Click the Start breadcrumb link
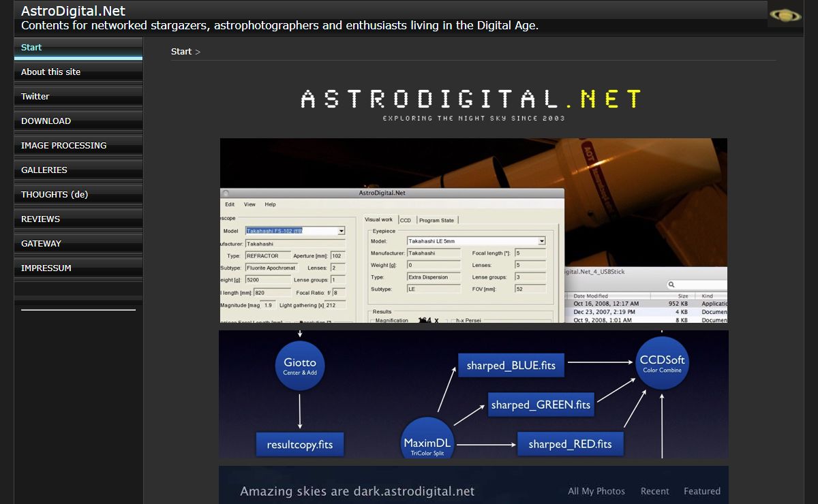This screenshot has height=504, width=818. [x=181, y=52]
